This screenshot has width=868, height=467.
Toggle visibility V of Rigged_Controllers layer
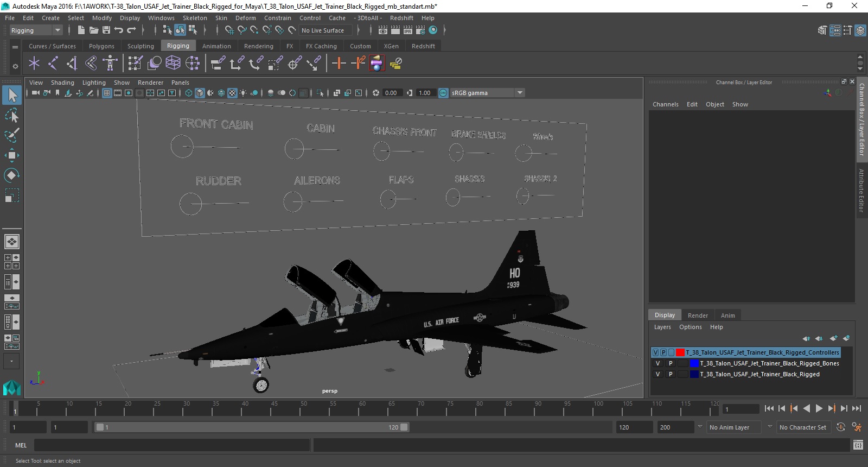656,352
